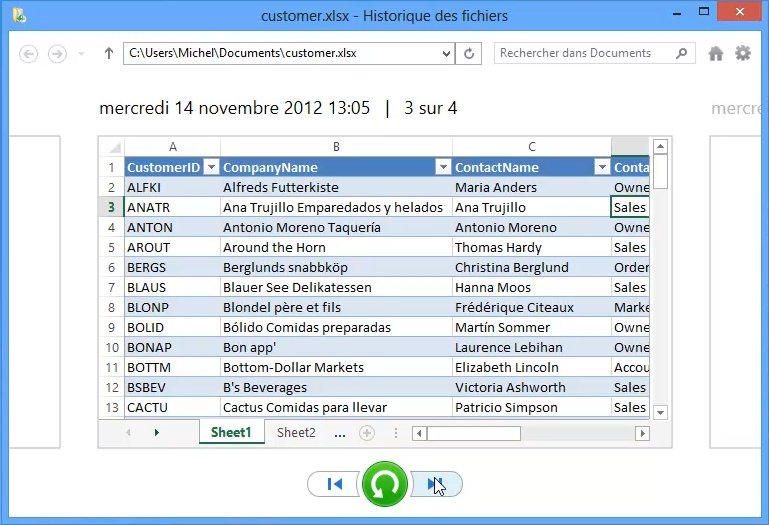
Task: Open the settings gear menu
Action: 743,54
